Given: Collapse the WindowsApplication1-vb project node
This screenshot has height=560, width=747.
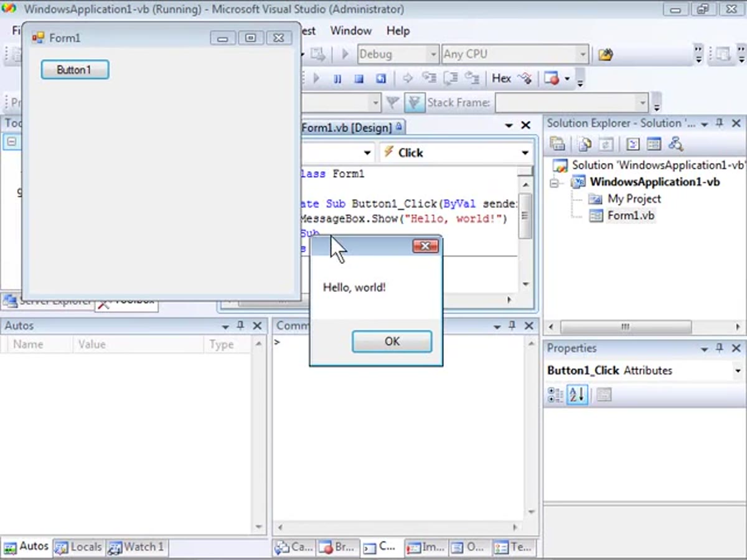Looking at the screenshot, I should tap(555, 183).
